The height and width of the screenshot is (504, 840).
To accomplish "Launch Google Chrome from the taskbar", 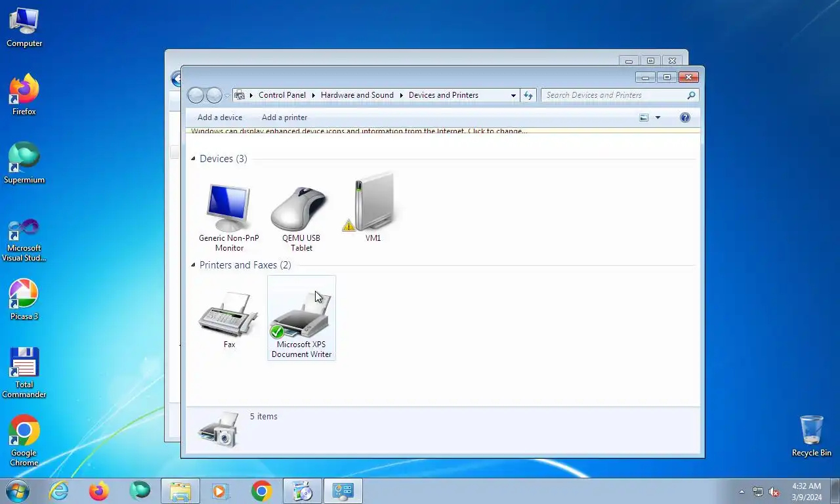I will 262,491.
